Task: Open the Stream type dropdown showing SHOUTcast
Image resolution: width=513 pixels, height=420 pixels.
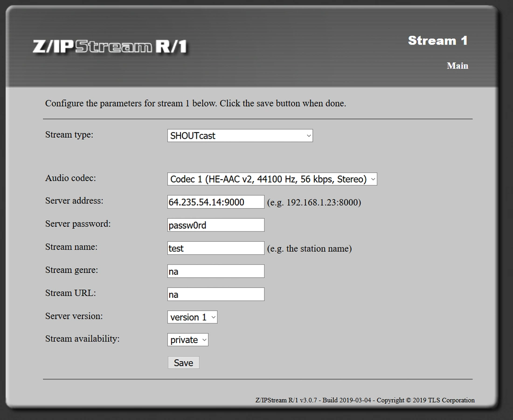Action: (x=240, y=135)
